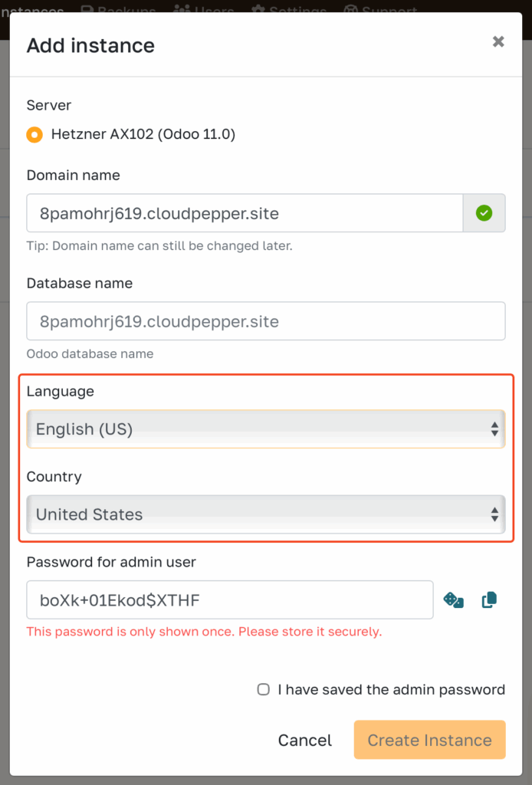Click the Create Instance button

pos(429,740)
